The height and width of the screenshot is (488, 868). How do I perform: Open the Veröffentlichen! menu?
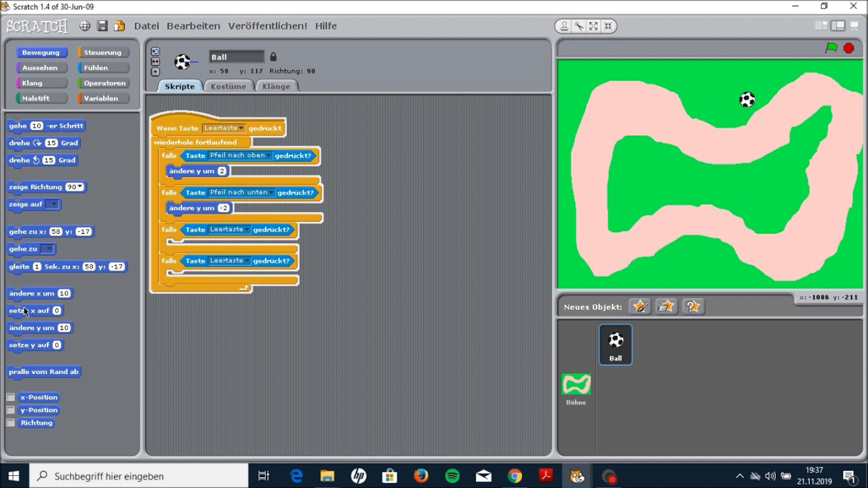pyautogui.click(x=267, y=26)
